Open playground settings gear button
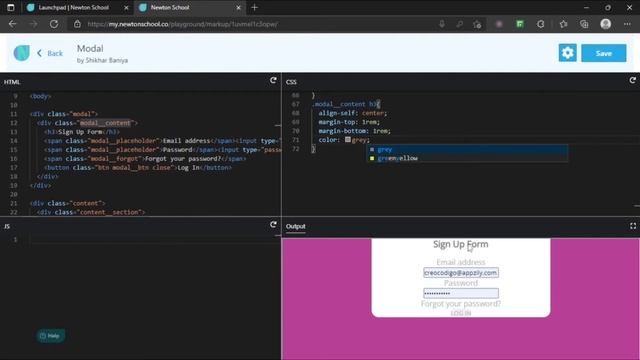 click(567, 53)
